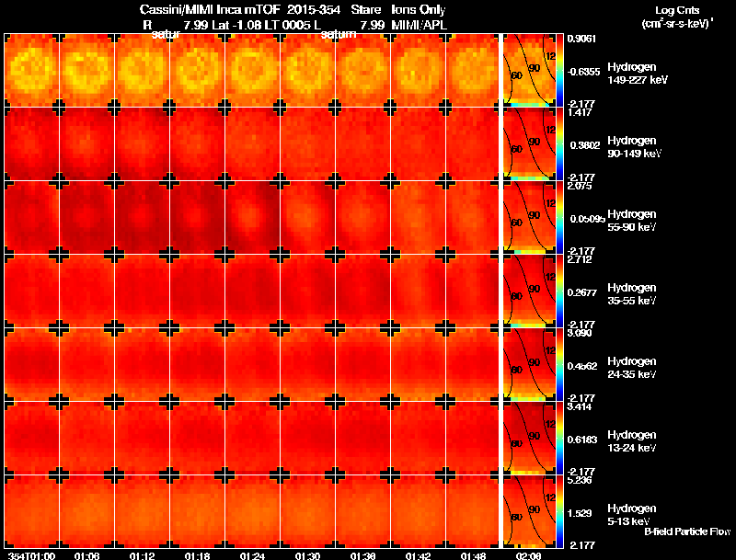Image resolution: width=736 pixels, height=560 pixels.
Task: Click the '01:42' time axis label
Action: 419,556
